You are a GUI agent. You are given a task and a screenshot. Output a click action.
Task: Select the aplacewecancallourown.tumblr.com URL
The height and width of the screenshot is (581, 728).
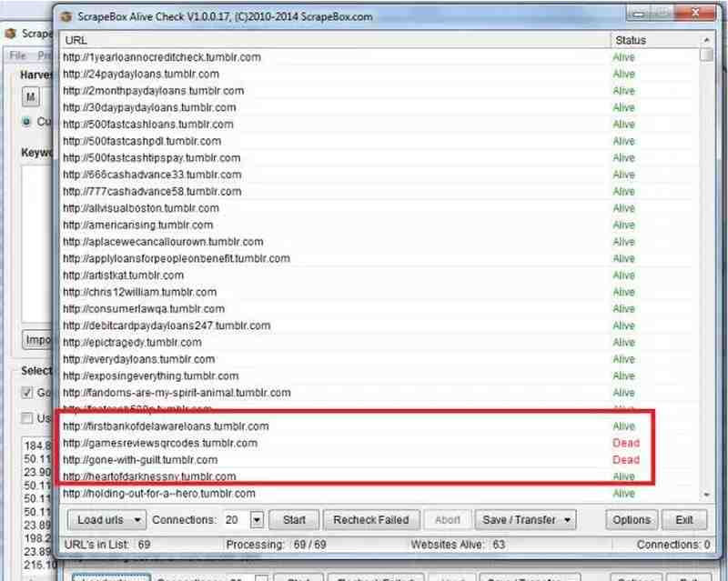[163, 242]
